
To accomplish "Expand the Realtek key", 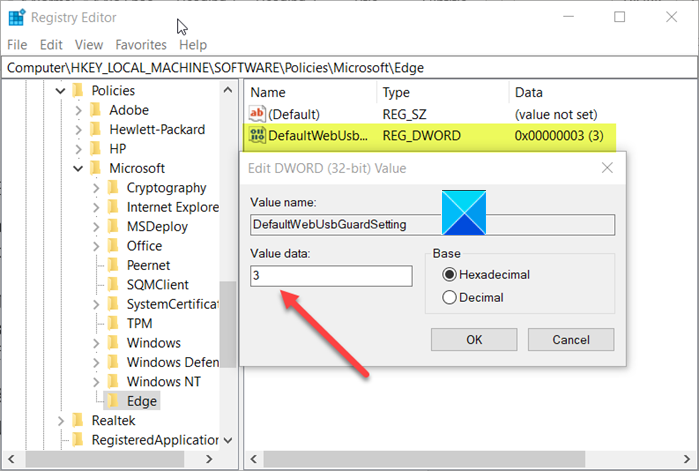I will coord(61,421).
